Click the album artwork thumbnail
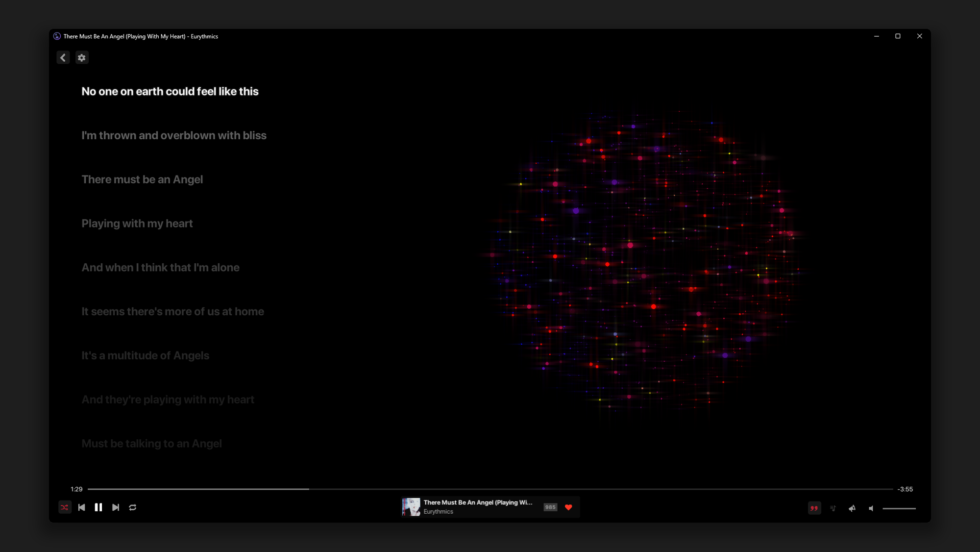 point(411,507)
